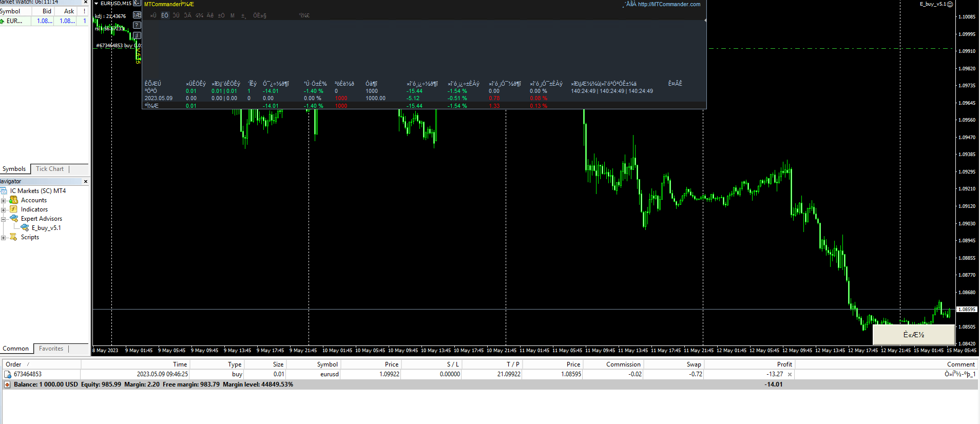Sort terminal by Profit column header
This screenshot has height=424, width=980.
pos(750,364)
